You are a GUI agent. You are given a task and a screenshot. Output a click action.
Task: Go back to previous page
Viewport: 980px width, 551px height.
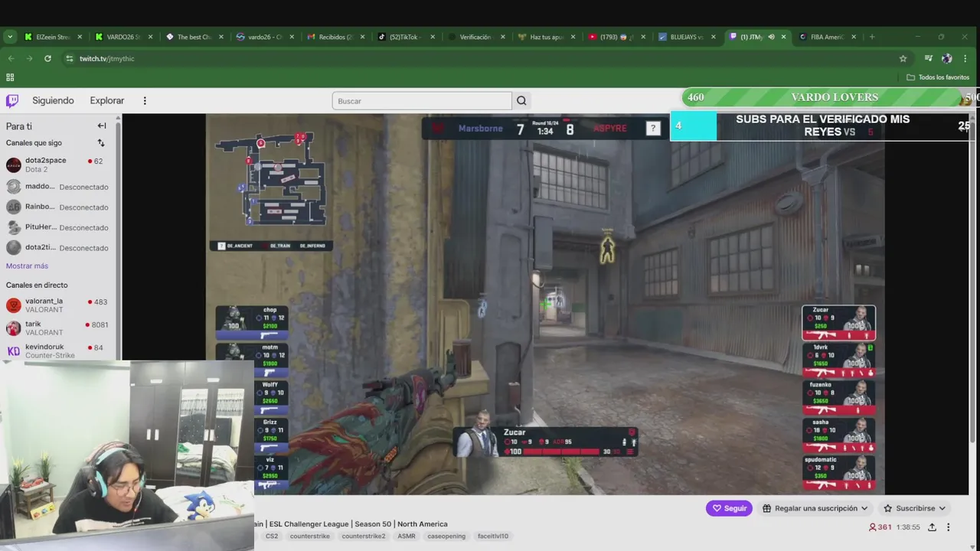[x=11, y=58]
